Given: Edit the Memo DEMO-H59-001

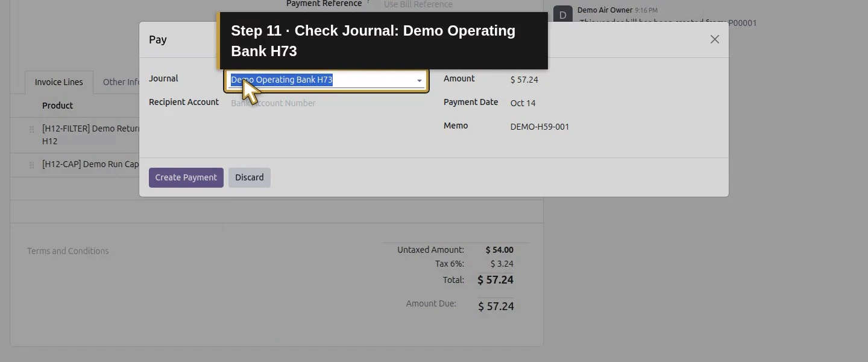Looking at the screenshot, I should pyautogui.click(x=539, y=127).
